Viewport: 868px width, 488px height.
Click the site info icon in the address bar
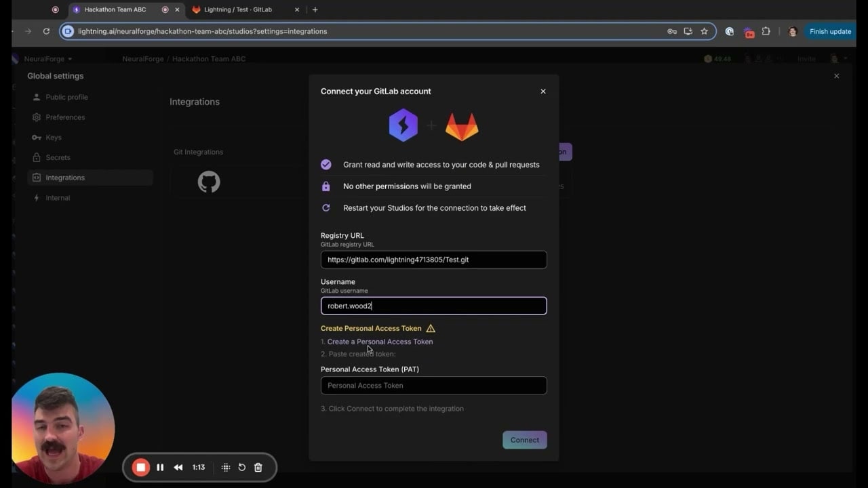tap(67, 31)
